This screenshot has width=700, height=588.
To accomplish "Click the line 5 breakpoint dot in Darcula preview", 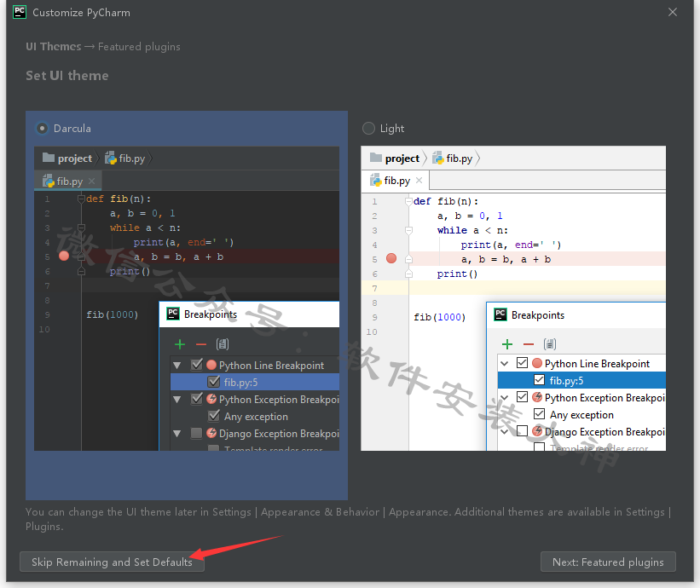I will click(x=64, y=256).
